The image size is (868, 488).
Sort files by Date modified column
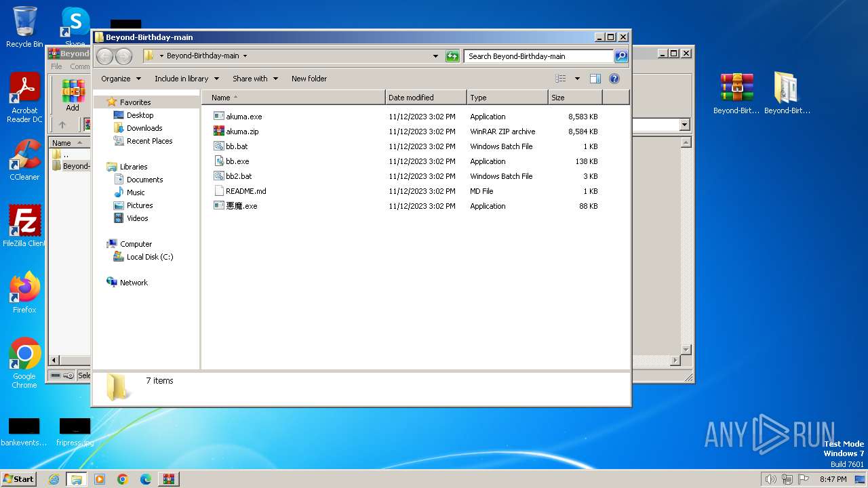[x=426, y=98]
